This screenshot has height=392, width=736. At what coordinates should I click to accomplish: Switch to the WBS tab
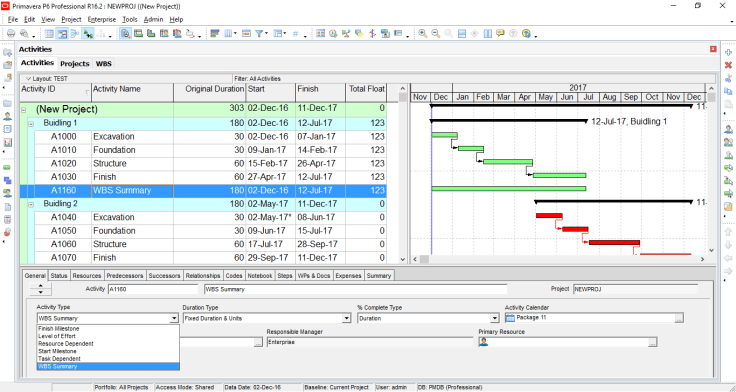(x=104, y=63)
